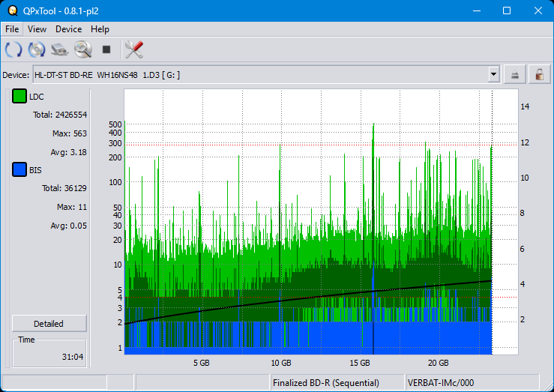Eject the disc tray

(515, 74)
